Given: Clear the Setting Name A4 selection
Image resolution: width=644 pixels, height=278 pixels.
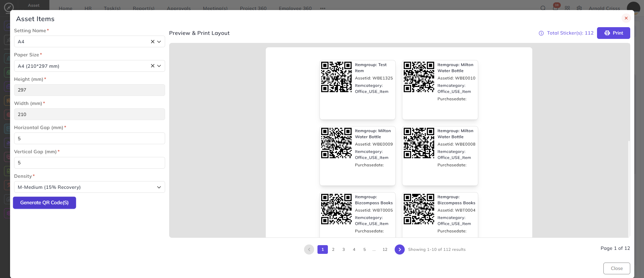Looking at the screenshot, I should coord(152,42).
